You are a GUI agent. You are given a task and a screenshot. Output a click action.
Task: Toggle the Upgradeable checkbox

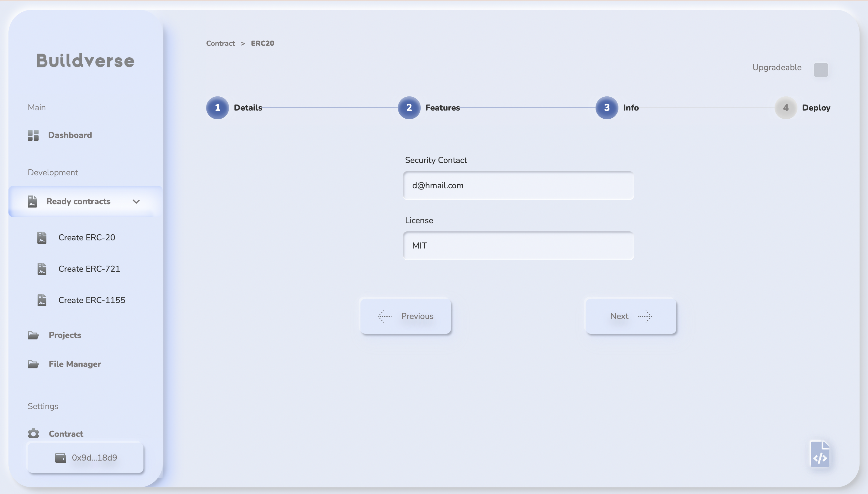820,70
